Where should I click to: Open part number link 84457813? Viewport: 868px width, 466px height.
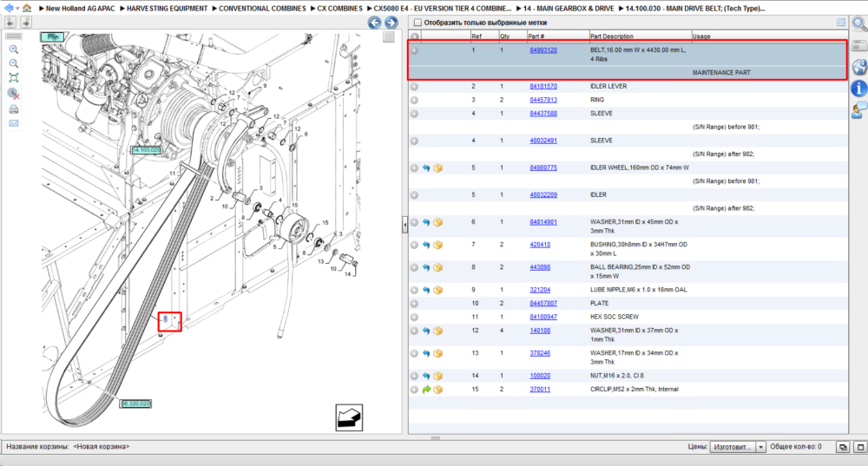tap(543, 100)
